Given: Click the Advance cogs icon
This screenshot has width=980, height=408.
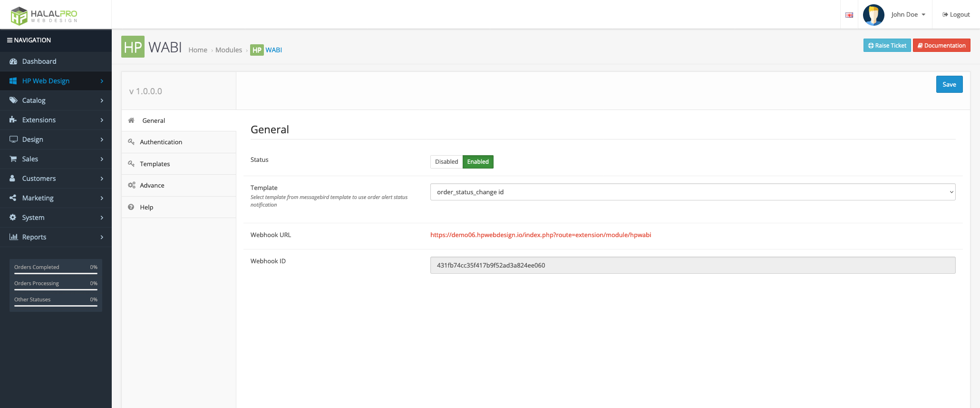Looking at the screenshot, I should point(132,185).
